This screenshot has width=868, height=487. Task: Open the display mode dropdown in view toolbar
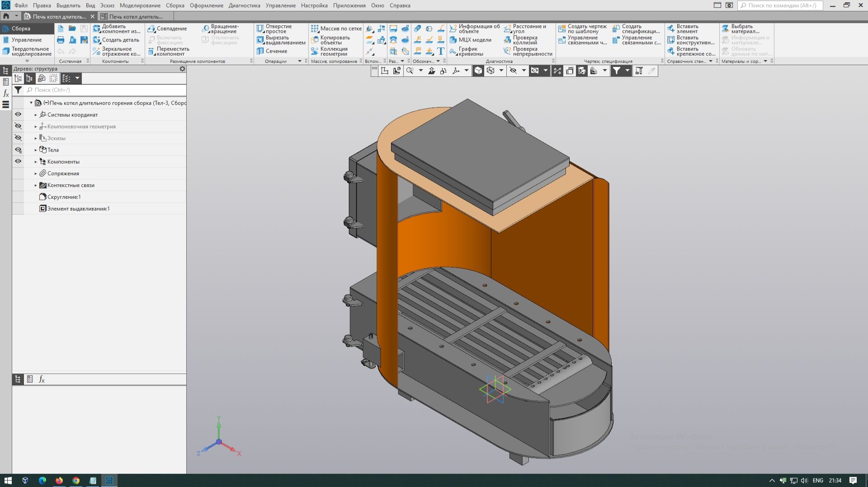coord(500,70)
